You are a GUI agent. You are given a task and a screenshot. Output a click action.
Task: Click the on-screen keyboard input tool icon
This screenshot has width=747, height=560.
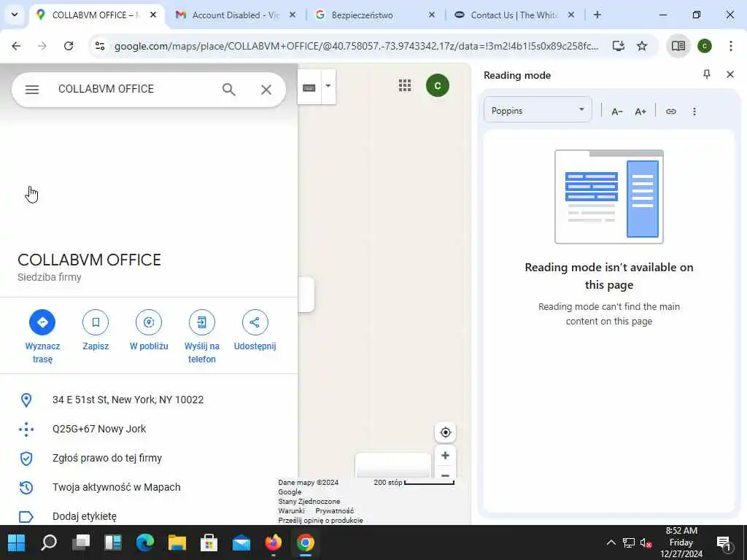click(309, 87)
